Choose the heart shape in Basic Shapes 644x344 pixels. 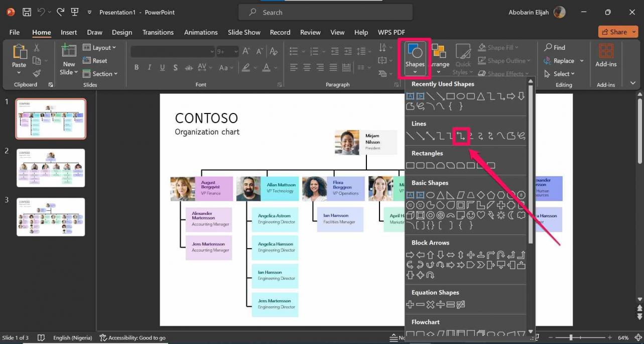(x=480, y=215)
